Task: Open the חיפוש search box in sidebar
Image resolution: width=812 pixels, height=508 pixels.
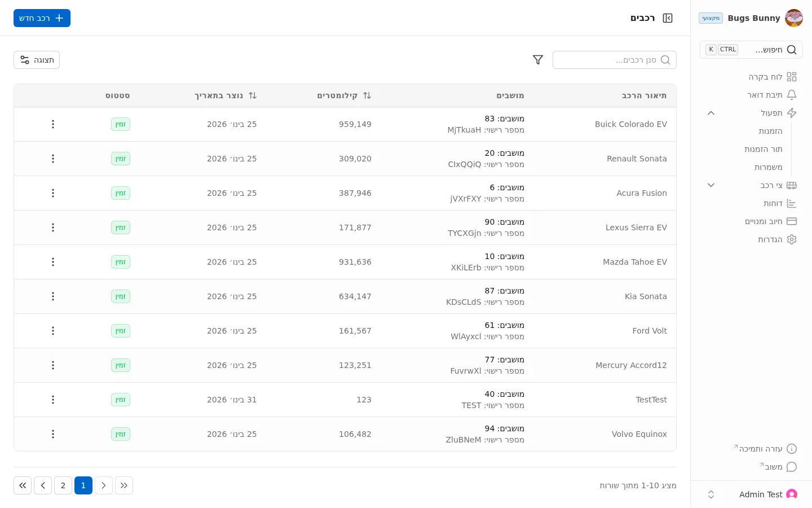Action: point(751,50)
